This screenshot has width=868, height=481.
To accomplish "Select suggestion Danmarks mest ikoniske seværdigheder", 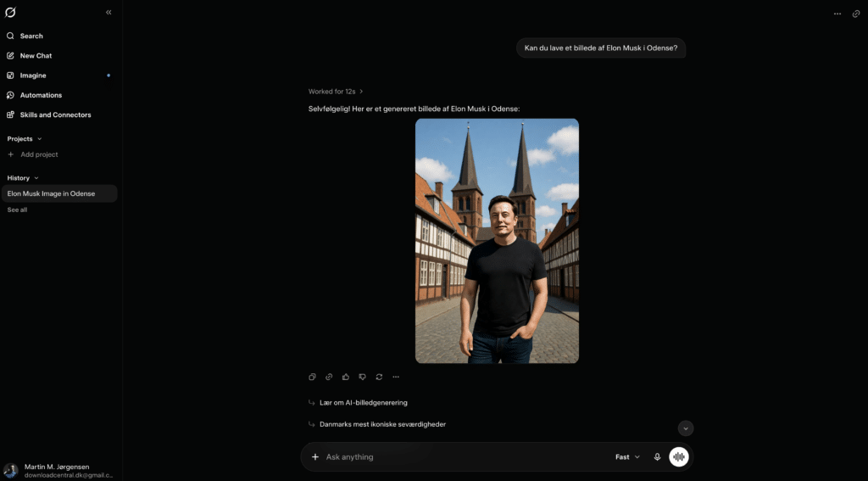I will pos(382,424).
